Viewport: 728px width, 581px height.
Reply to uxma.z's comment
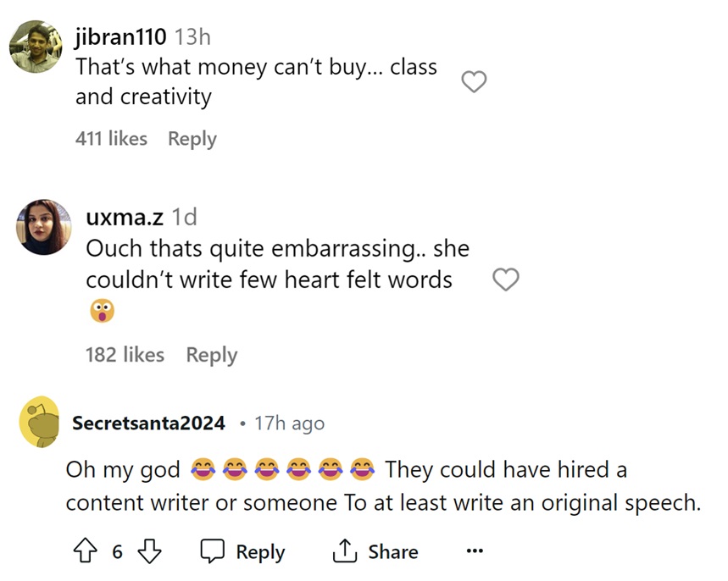click(x=212, y=355)
